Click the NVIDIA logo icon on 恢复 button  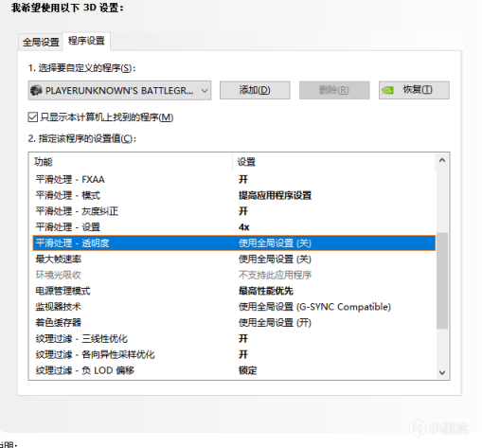pos(387,90)
